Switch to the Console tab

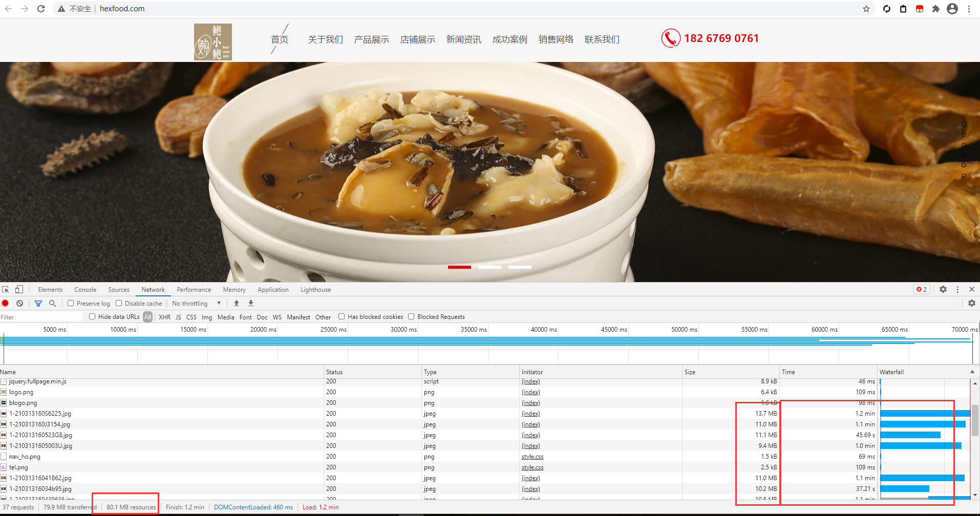[85, 290]
